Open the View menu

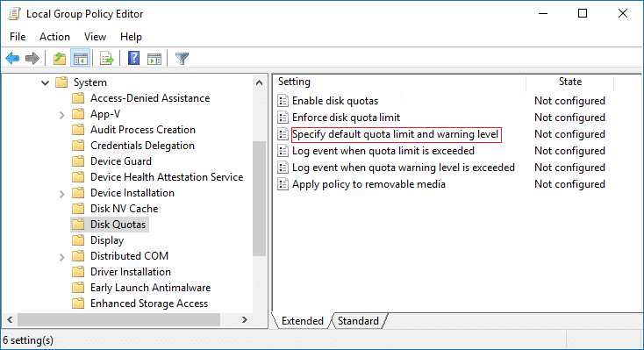tap(95, 37)
